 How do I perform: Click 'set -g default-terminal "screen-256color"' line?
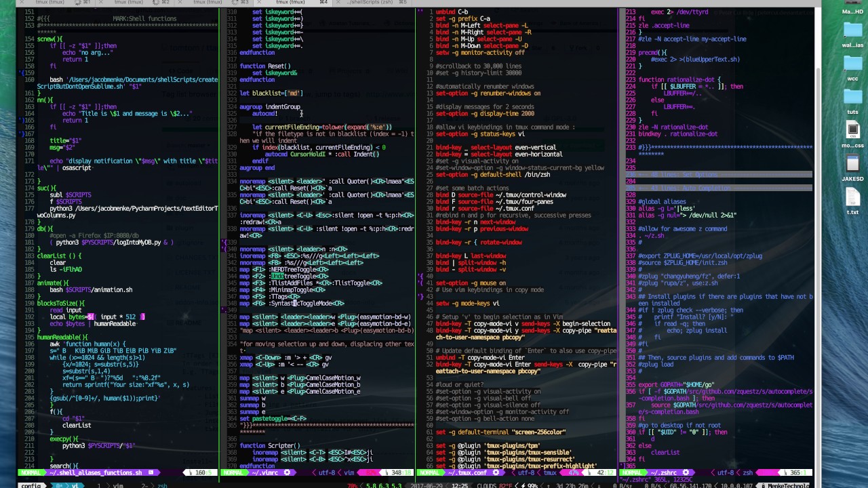click(x=500, y=432)
